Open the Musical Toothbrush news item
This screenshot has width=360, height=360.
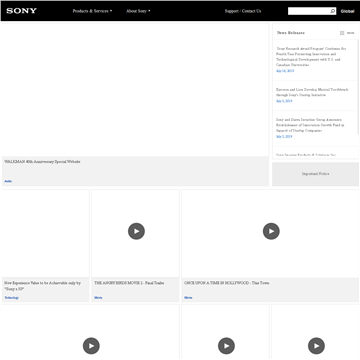312,92
